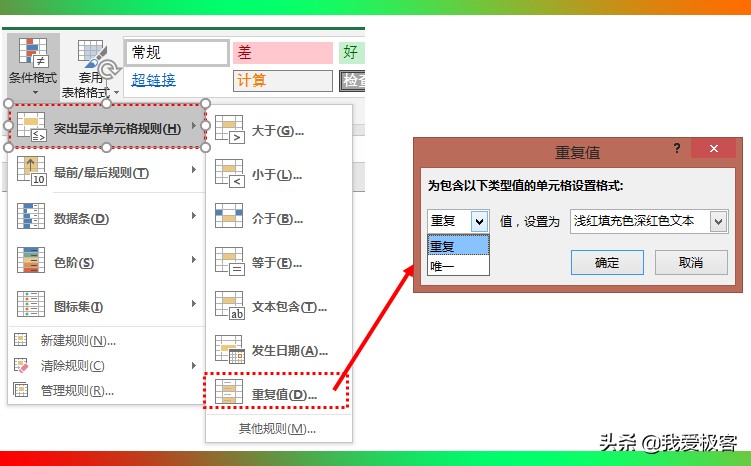Expand arrow beside 色阶(S)
751x466 pixels.
coord(193,260)
